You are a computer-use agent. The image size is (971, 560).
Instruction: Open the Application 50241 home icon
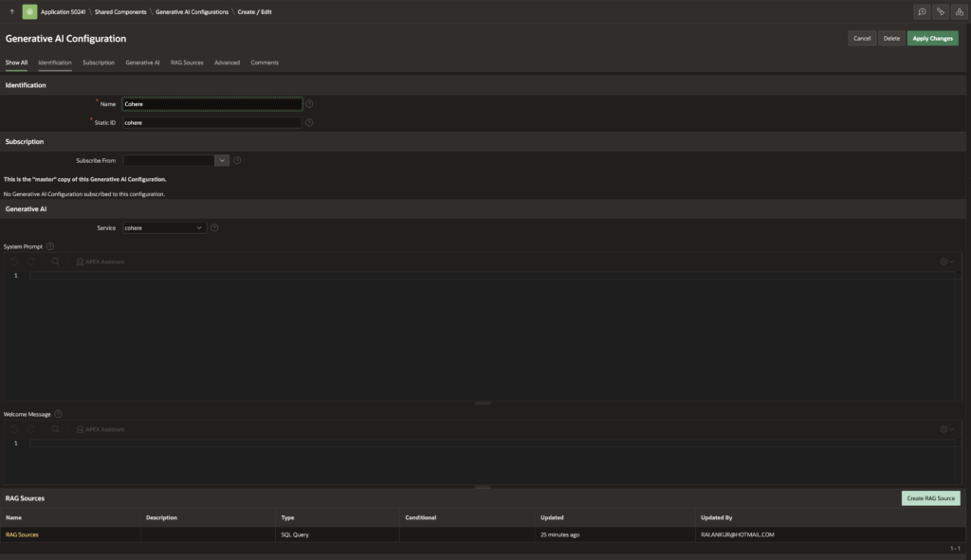pos(30,11)
